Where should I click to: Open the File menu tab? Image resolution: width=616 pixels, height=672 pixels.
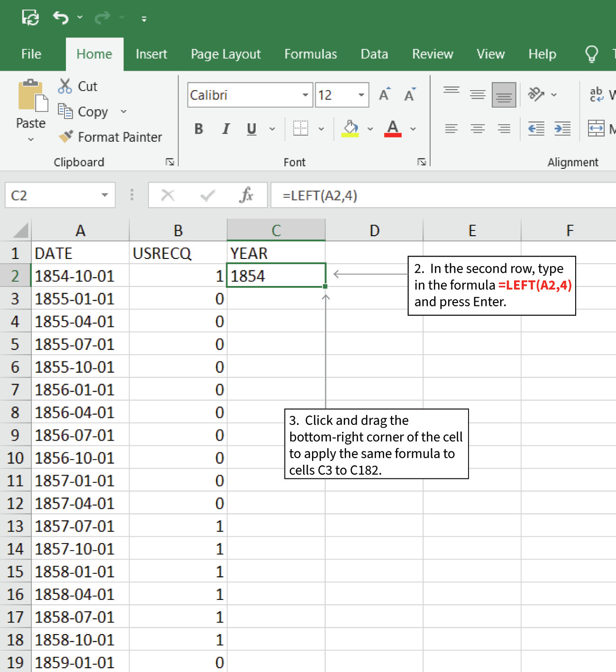point(31,54)
